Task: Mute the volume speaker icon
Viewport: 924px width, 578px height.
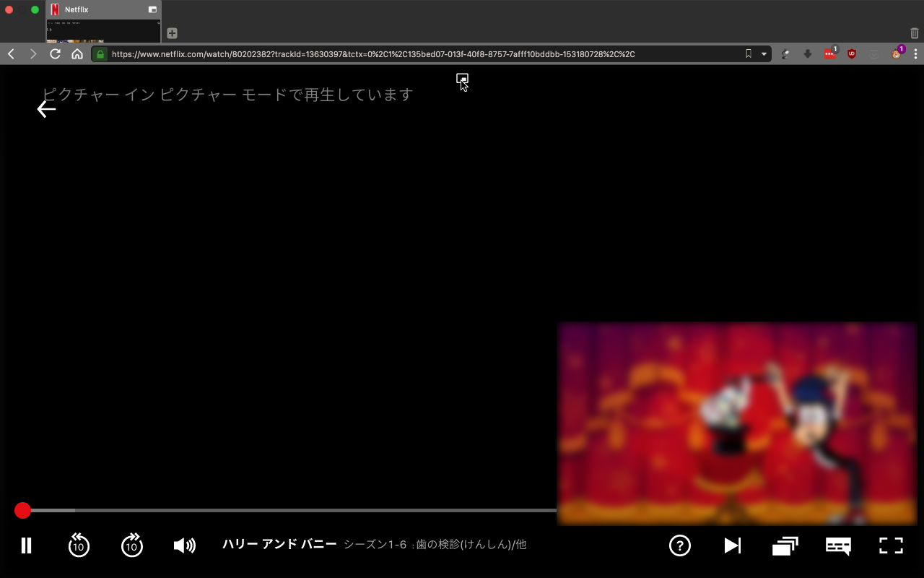Action: pyautogui.click(x=185, y=545)
